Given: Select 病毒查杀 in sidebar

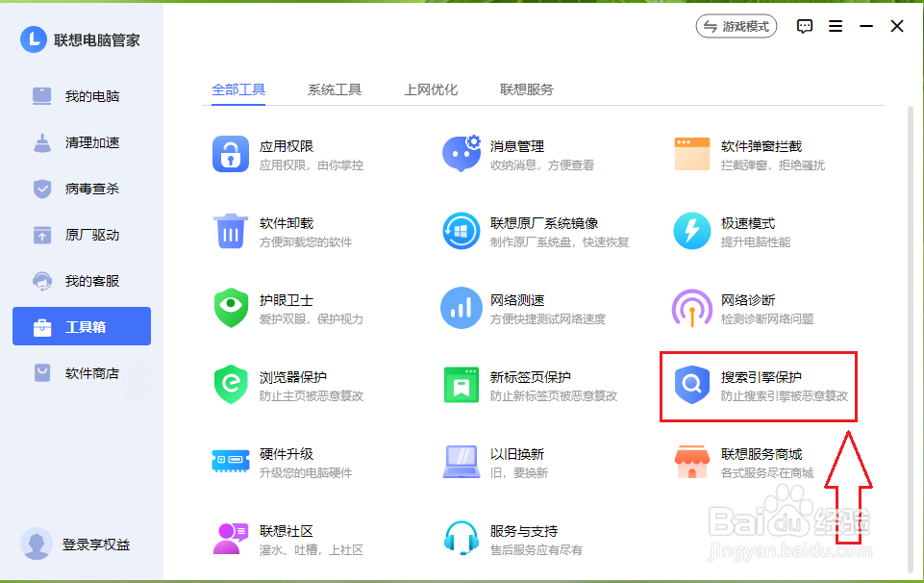Looking at the screenshot, I should tap(82, 189).
